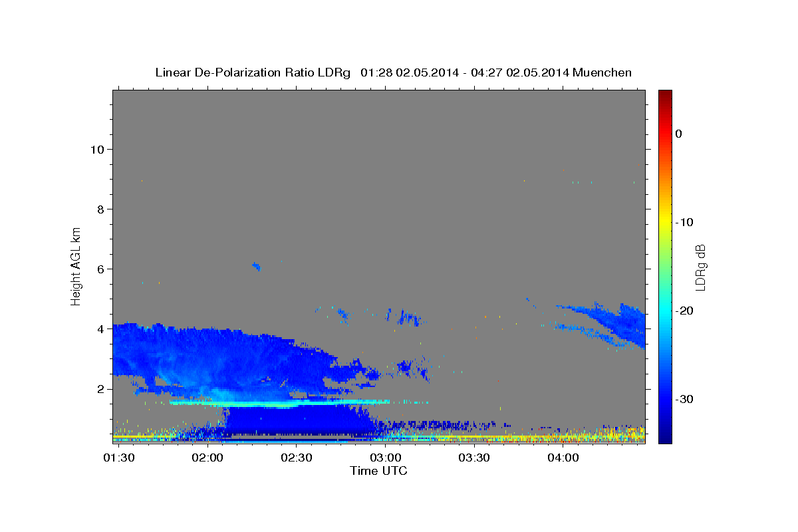Viewport: 798px width, 532px height.
Task: Click the 'Muenchen' location in the title
Action: (x=603, y=72)
